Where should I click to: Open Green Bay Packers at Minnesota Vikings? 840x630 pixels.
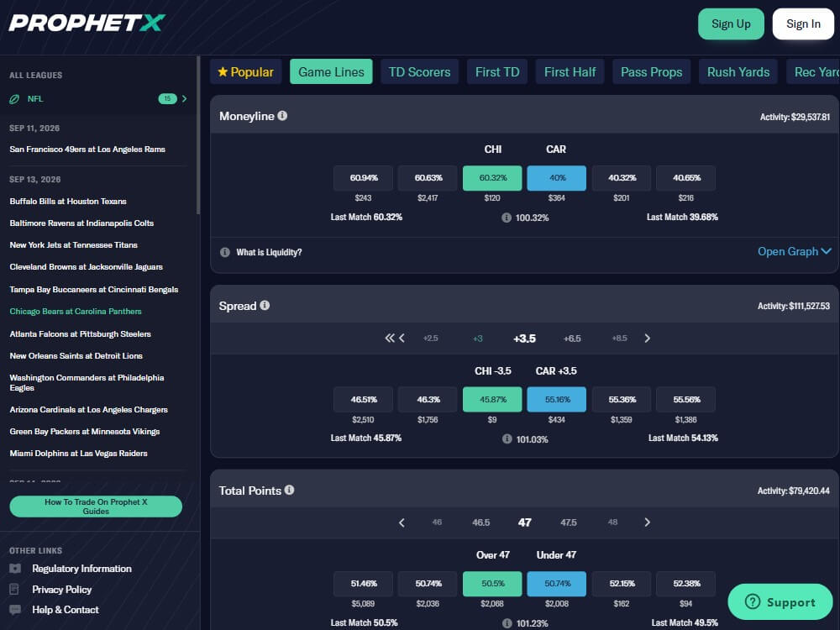coord(85,431)
